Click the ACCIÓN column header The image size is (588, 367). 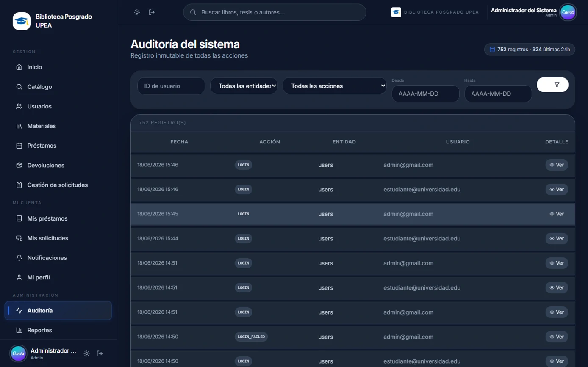click(269, 142)
